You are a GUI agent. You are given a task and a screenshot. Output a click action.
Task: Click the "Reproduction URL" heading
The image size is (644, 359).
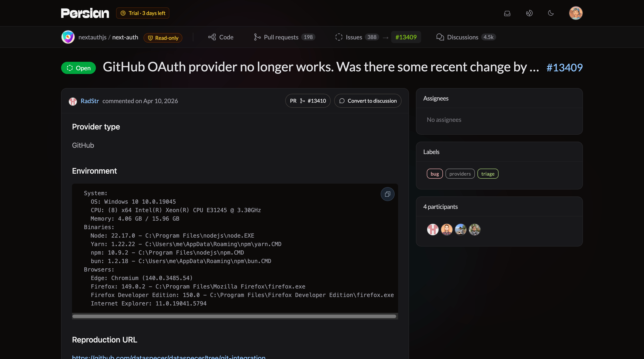pyautogui.click(x=105, y=340)
